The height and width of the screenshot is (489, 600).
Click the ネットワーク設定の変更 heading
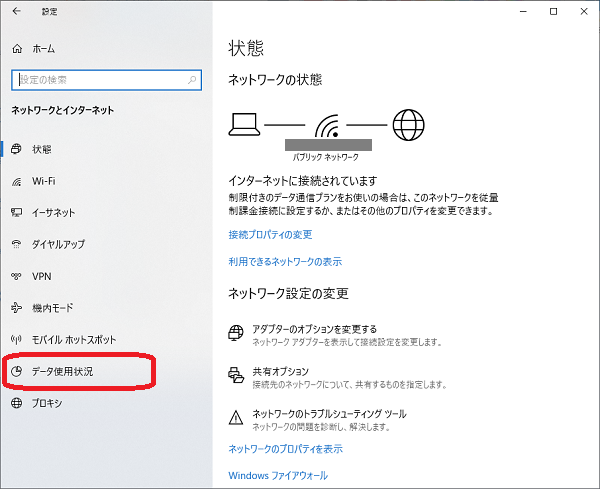pos(289,293)
